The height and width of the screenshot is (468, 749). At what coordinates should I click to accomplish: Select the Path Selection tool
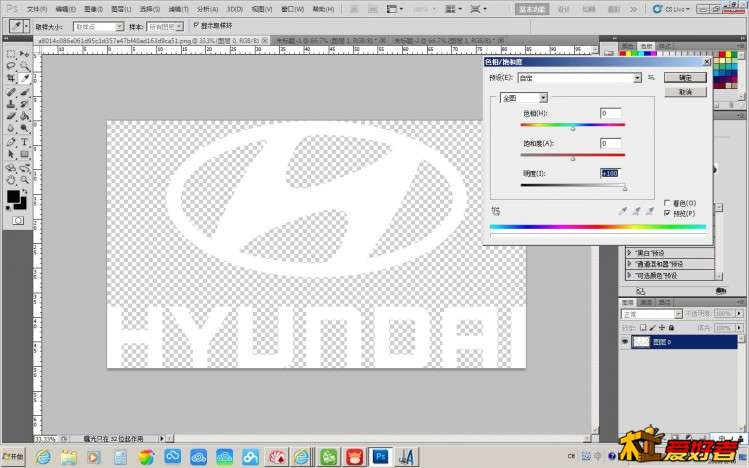tap(11, 154)
